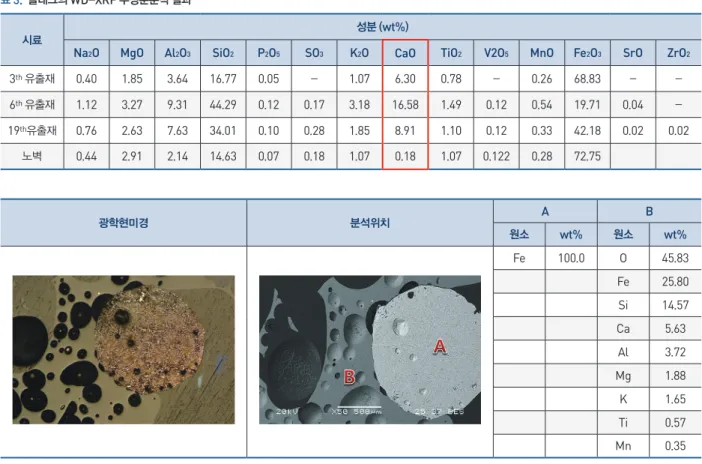The width and height of the screenshot is (702, 464).
Task: Click the SiO2 value 44.29
Action: coord(223,105)
